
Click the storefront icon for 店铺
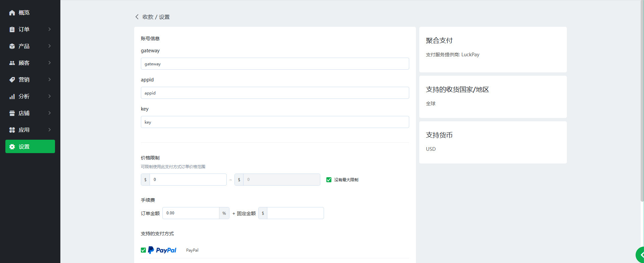(x=12, y=113)
